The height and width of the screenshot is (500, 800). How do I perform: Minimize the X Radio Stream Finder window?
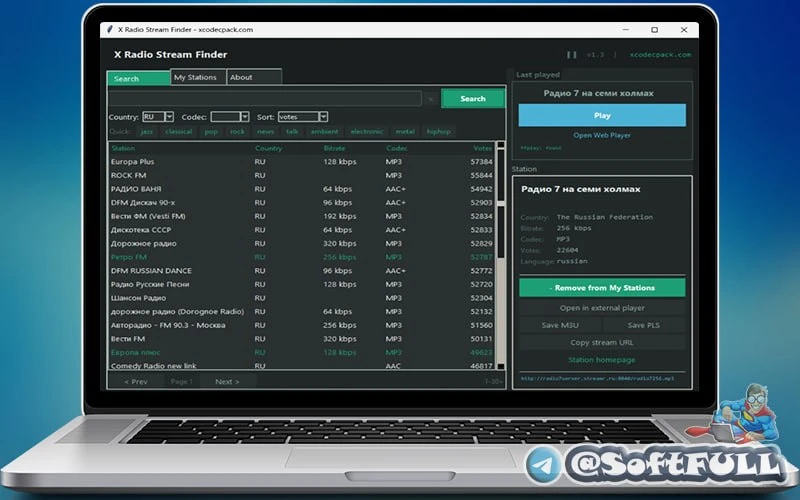click(x=626, y=30)
